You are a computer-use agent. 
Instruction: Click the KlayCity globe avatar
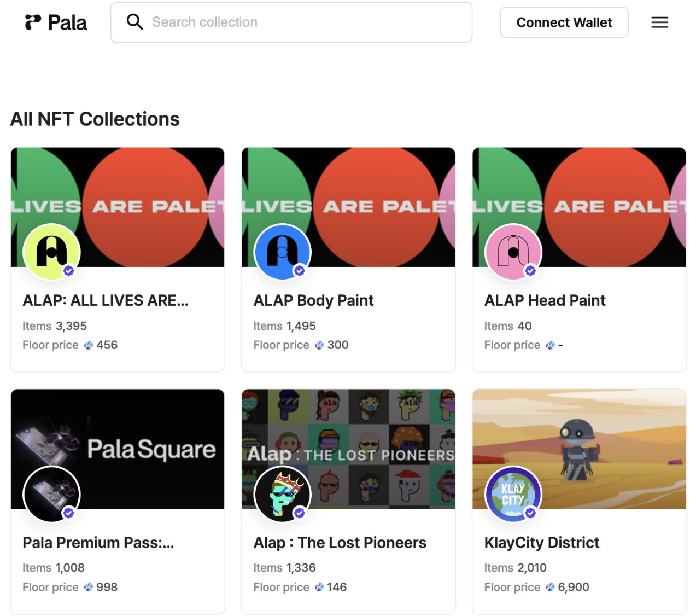tap(513, 494)
